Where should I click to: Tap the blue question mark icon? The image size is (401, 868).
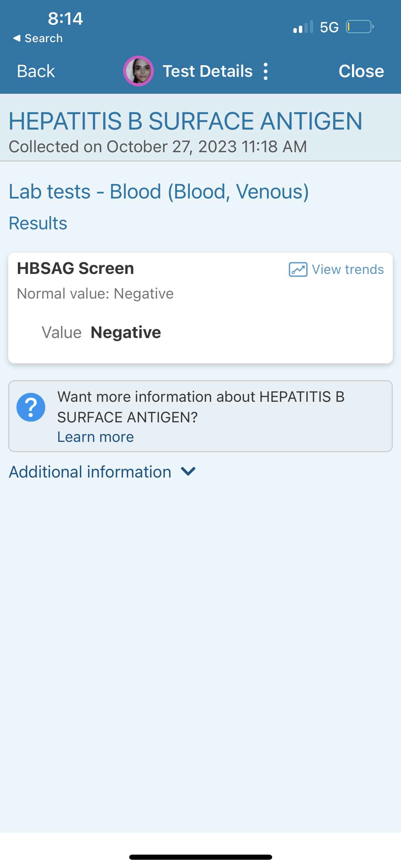31,407
